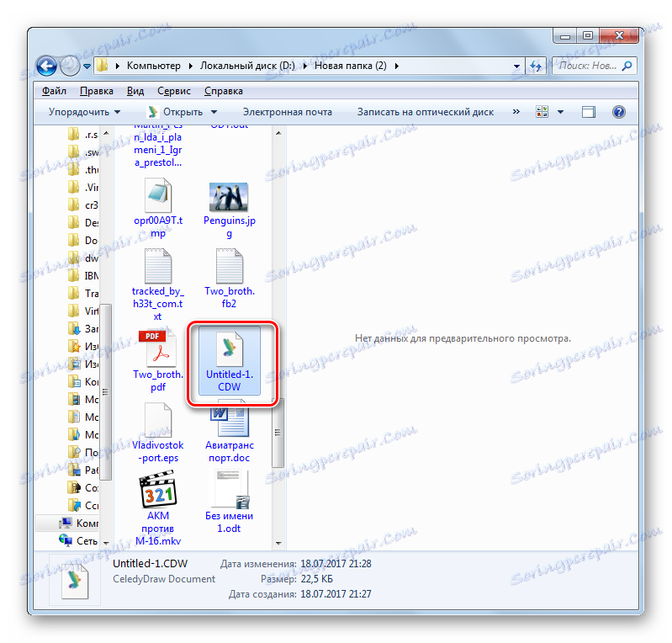
Task: Click file list scroll up arrow
Action: (278, 134)
